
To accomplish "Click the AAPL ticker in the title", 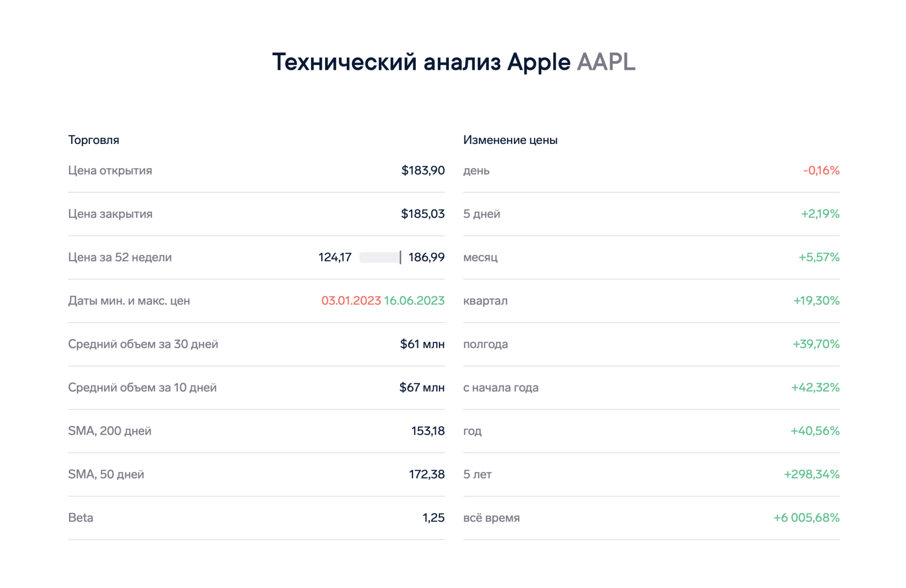I will click(x=606, y=62).
